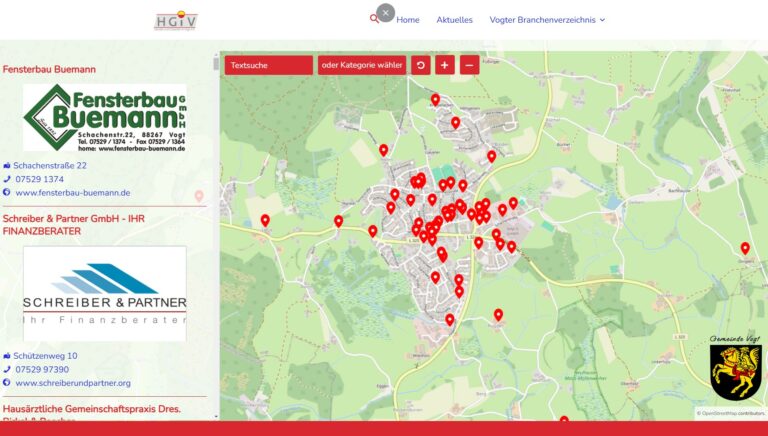Click the Gemeinde Vogt coat of arms
The height and width of the screenshot is (436, 768).
[735, 368]
